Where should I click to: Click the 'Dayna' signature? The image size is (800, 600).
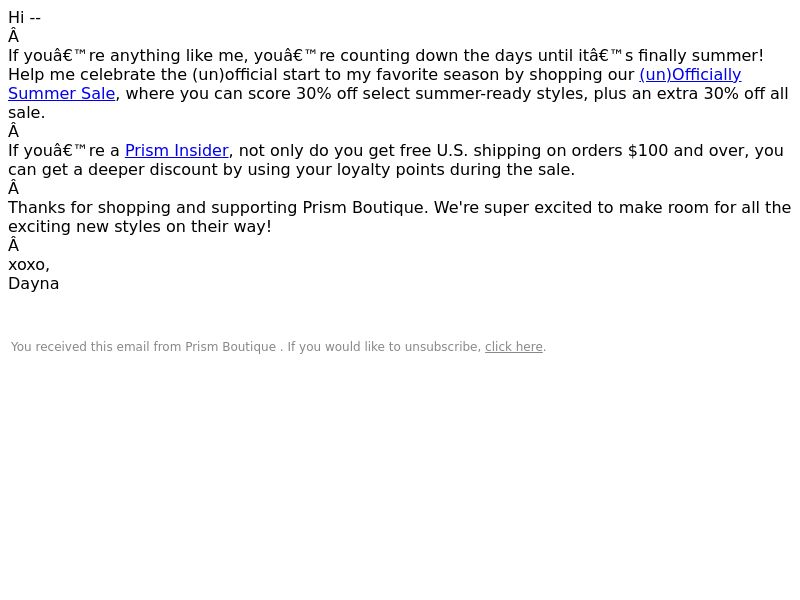(34, 284)
